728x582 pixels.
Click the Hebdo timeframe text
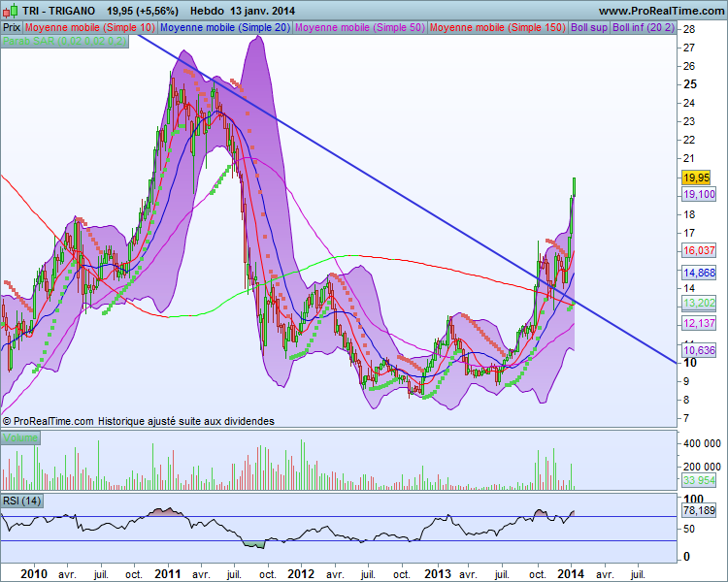207,11
